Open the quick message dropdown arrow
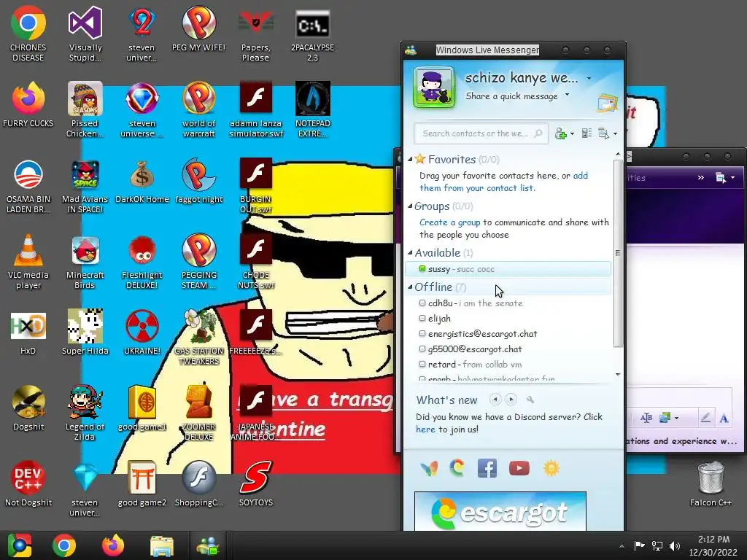Image resolution: width=747 pixels, height=560 pixels. pos(567,94)
